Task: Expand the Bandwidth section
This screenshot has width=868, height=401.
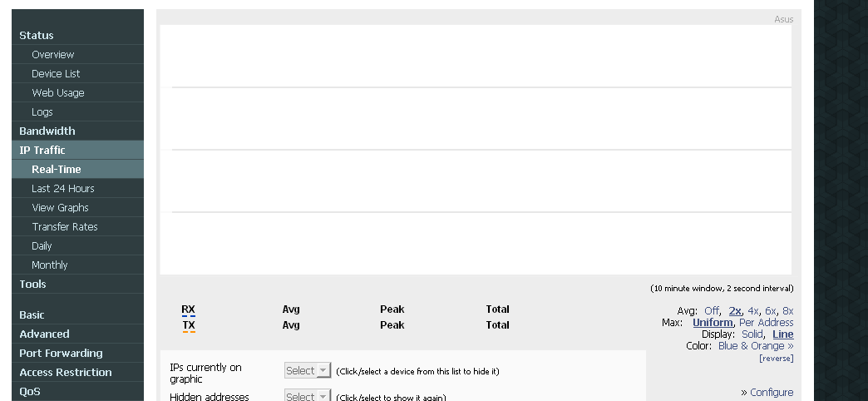Action: (47, 131)
